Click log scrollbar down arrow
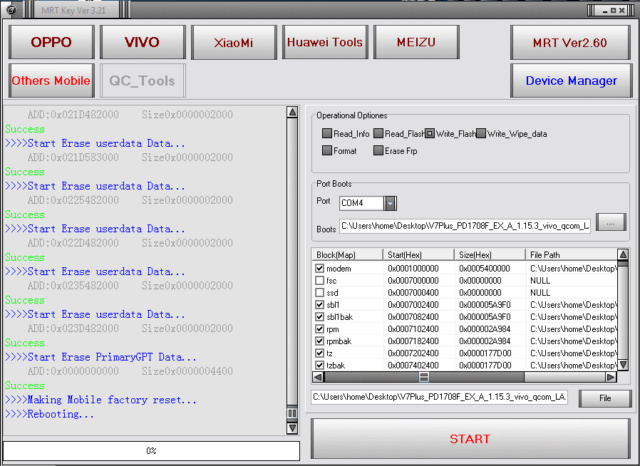The width and height of the screenshot is (640, 466). pyautogui.click(x=292, y=428)
